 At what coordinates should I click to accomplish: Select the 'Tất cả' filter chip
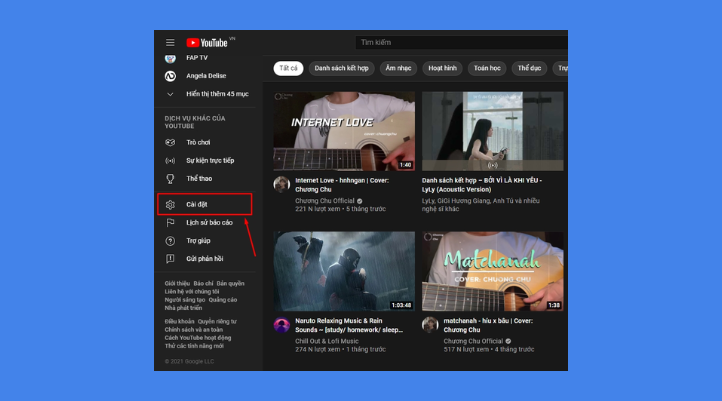(x=288, y=68)
